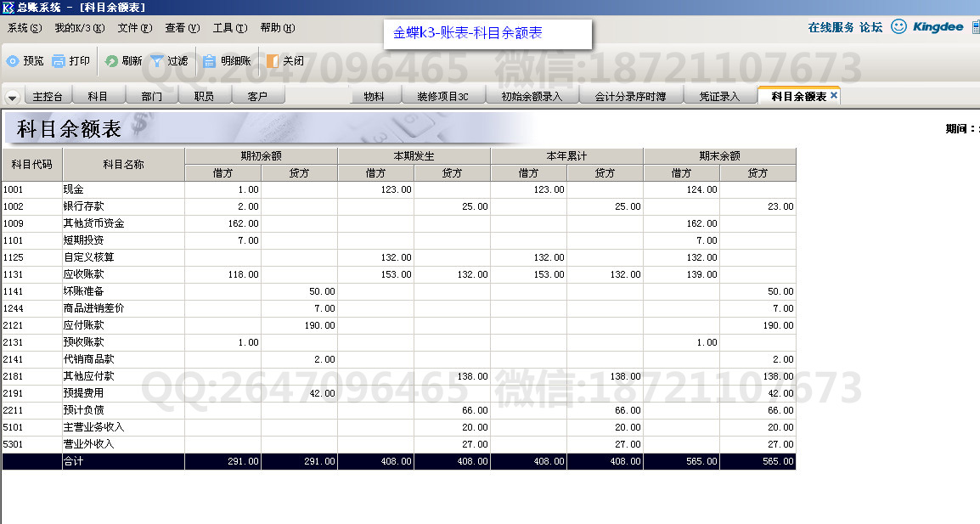Click the Kingdee logo
The height and width of the screenshot is (524, 980).
click(938, 27)
